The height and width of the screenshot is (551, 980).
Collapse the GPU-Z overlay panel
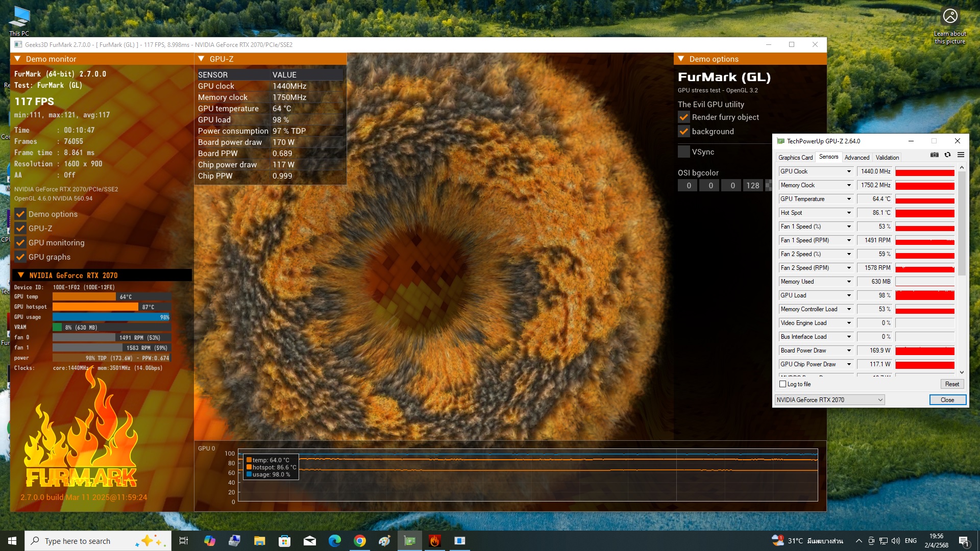(x=201, y=59)
